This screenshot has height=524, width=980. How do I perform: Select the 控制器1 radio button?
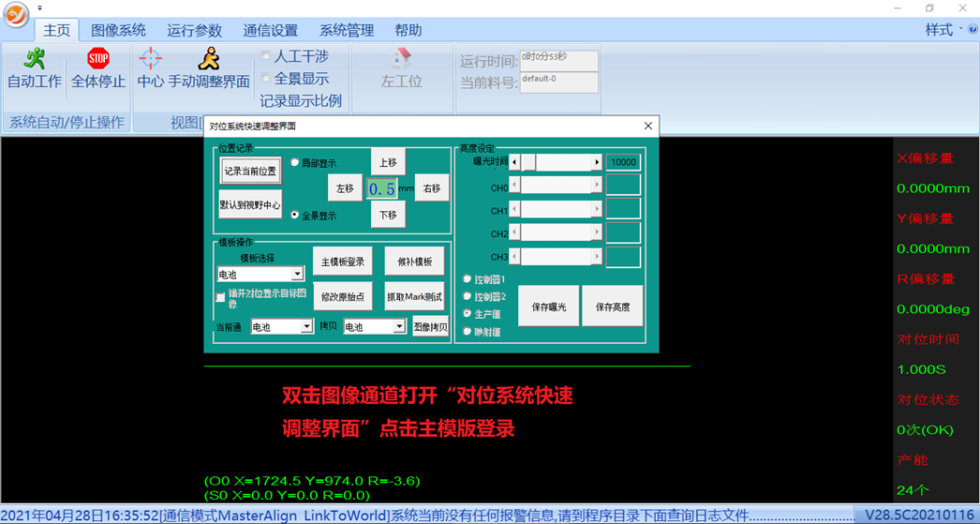(468, 279)
